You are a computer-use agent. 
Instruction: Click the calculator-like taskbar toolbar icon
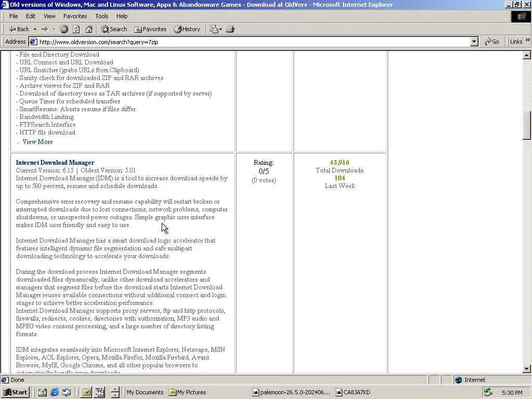(100, 392)
